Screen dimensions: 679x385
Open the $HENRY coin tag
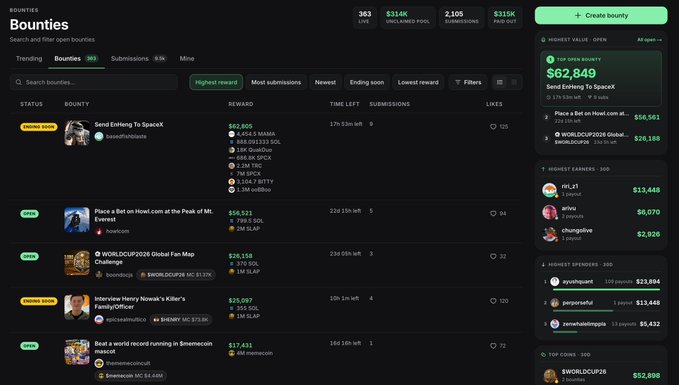coord(181,320)
